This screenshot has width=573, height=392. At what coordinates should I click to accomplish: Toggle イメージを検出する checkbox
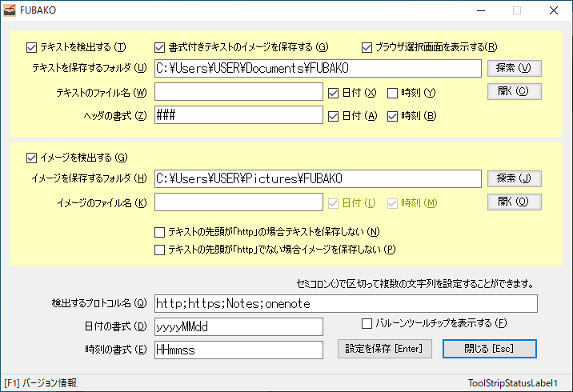click(x=32, y=158)
